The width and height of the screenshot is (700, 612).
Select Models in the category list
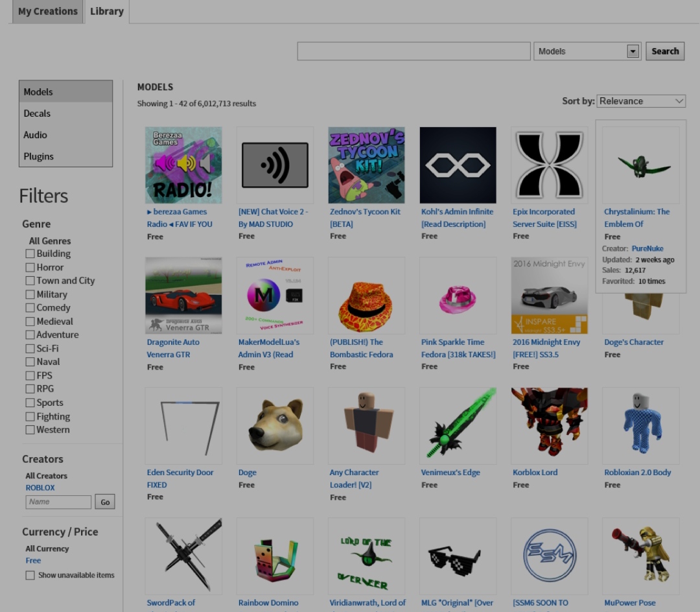coord(65,91)
